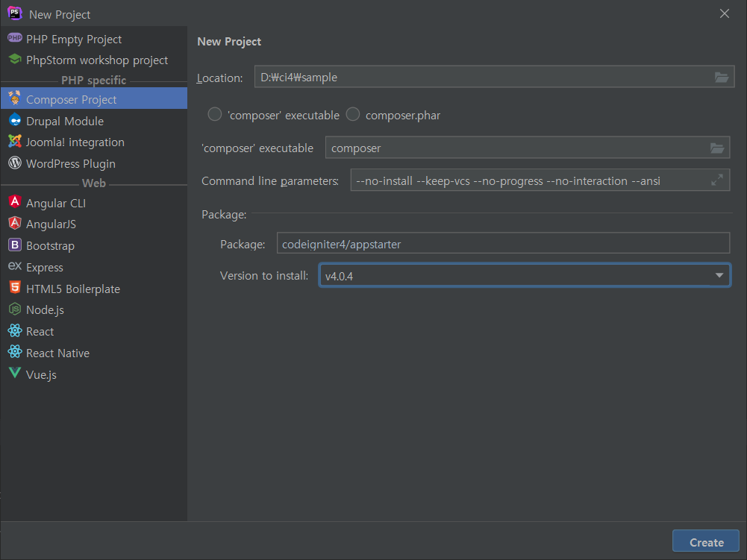This screenshot has width=747, height=560.
Task: Click the Bootstrap B icon
Action: (x=15, y=245)
